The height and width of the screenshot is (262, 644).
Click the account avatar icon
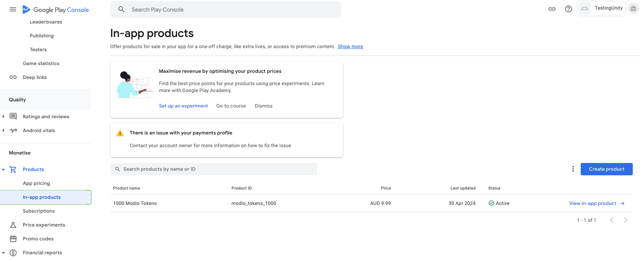tap(633, 8)
